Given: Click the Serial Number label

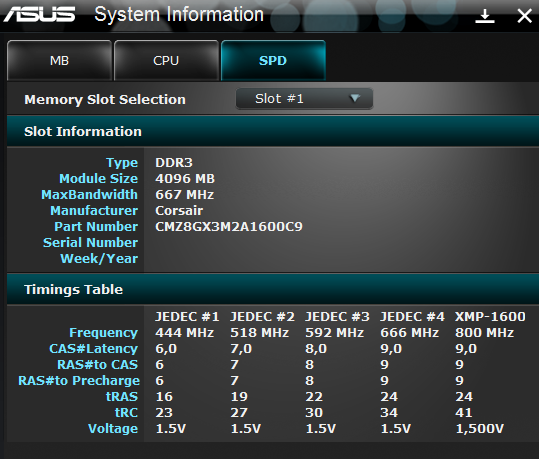Looking at the screenshot, I should click(x=90, y=242).
